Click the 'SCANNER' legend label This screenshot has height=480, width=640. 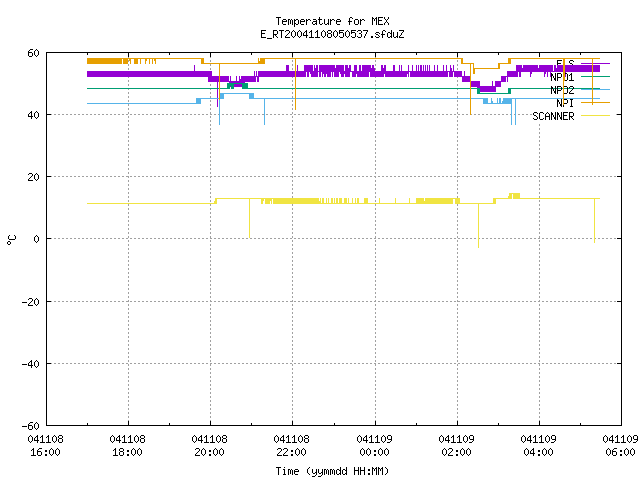553,116
